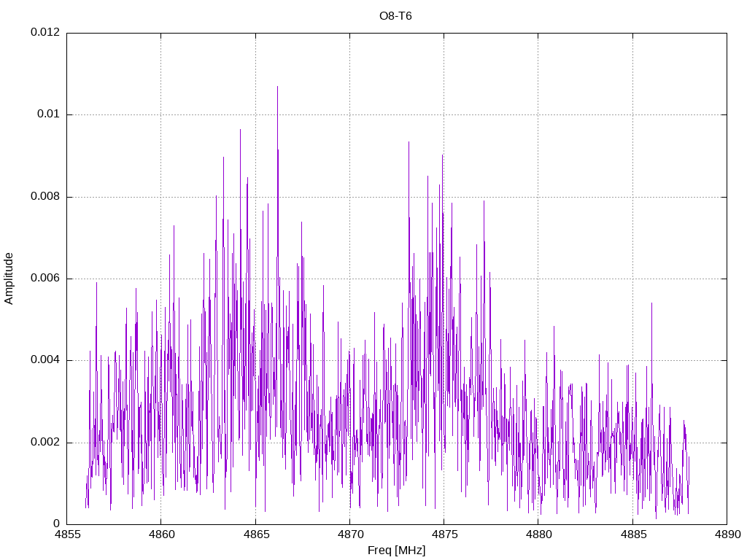Click the Freq [MHz] x-axis label
Viewport: 747px width, 560px height.
click(x=396, y=551)
